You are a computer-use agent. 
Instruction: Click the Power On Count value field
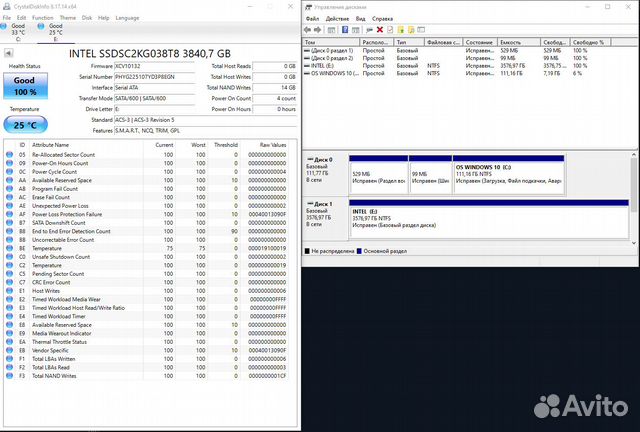[x=274, y=98]
